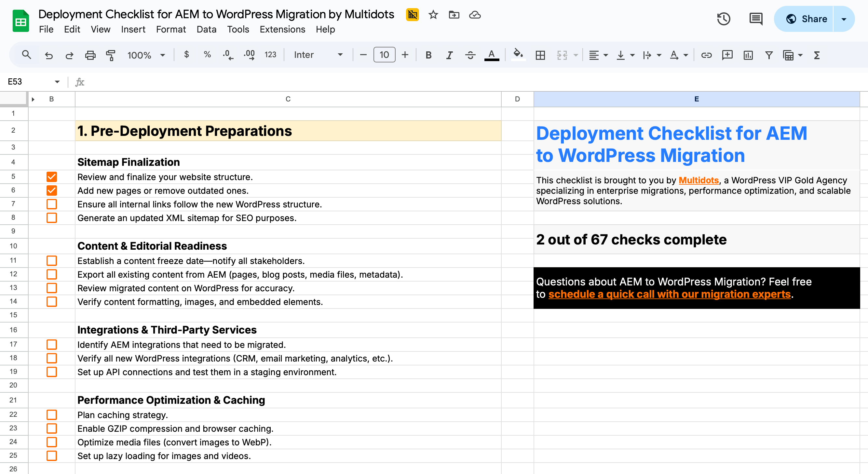Open the borders tool

[540, 55]
